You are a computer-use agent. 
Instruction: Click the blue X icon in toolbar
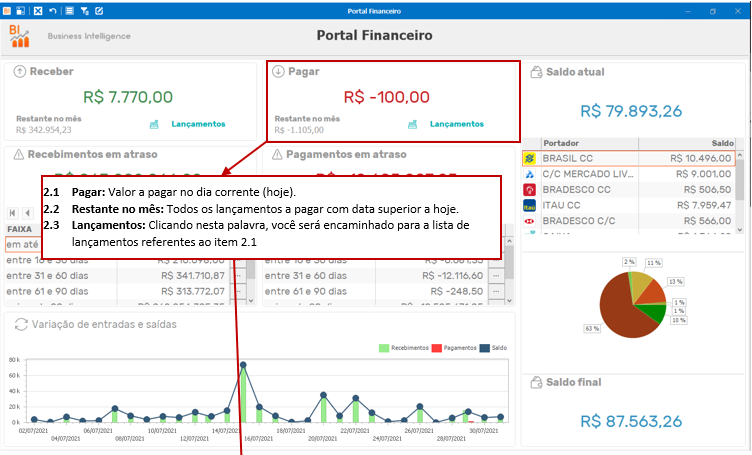[x=38, y=11]
